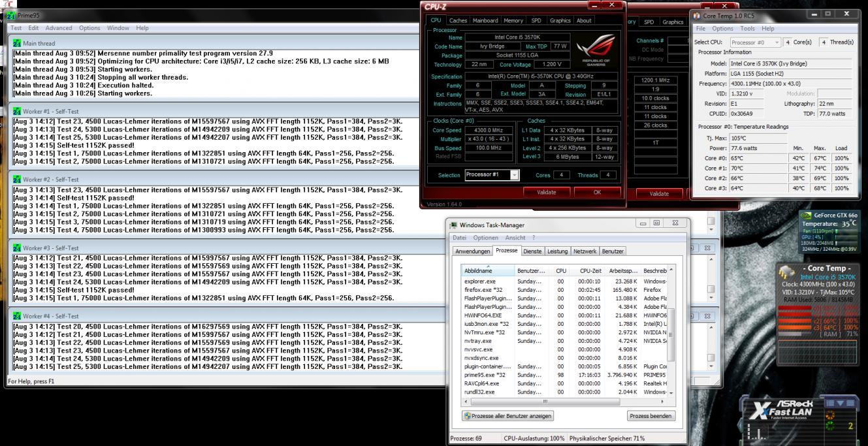
Task: Switch to Leistung tab in Task-Manager
Action: click(x=557, y=251)
